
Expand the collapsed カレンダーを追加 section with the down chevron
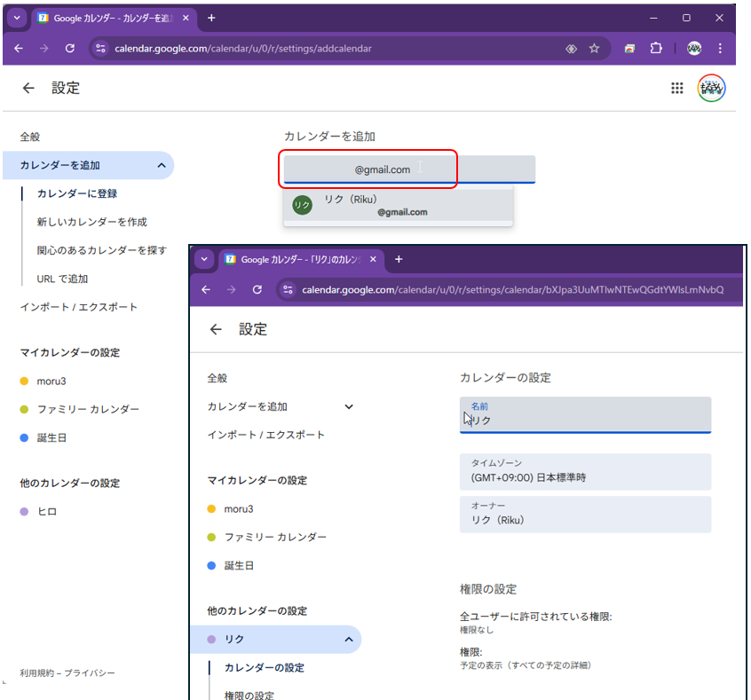(x=349, y=407)
